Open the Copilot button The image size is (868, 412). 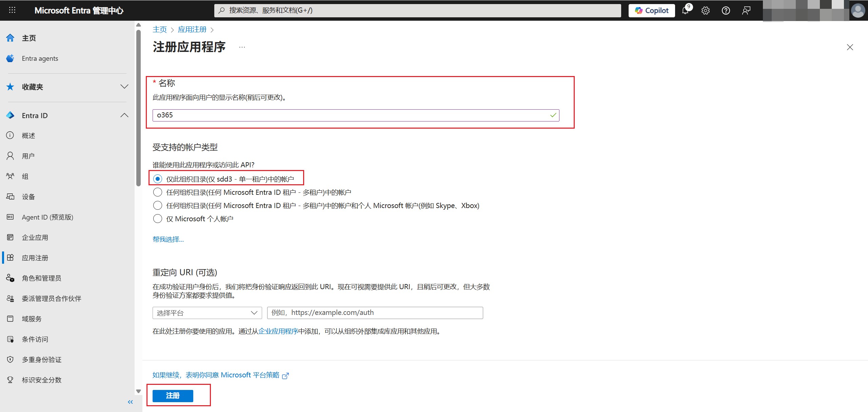click(652, 11)
